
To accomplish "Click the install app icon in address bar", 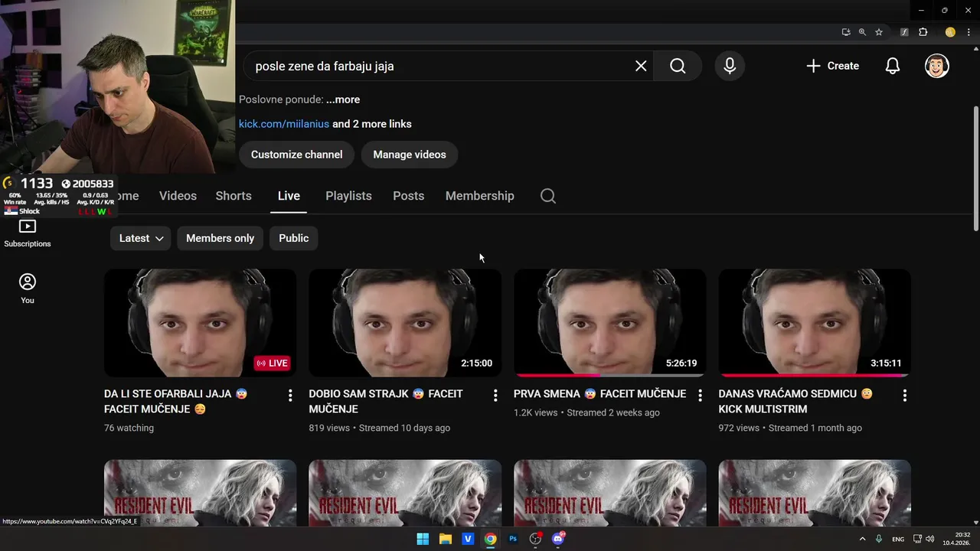I will pos(846,32).
